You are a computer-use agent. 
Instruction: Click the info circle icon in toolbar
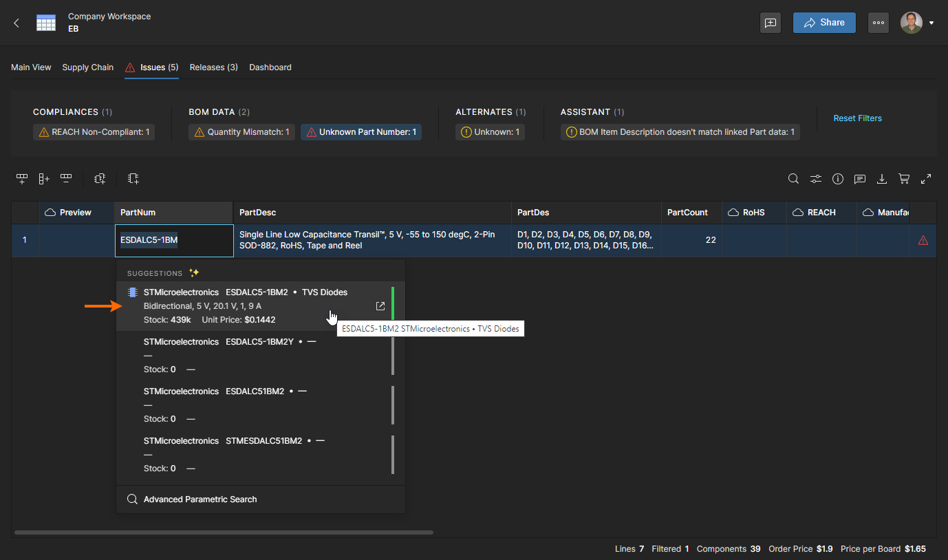click(837, 179)
